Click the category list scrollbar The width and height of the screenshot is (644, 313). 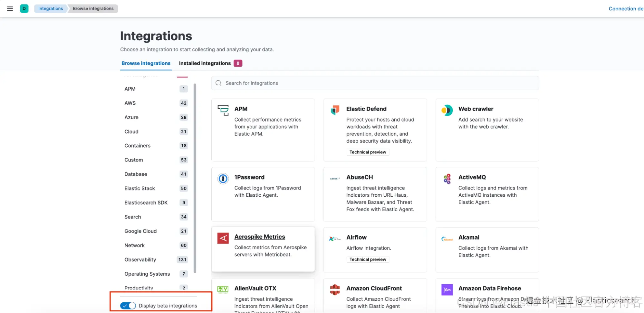tap(195, 177)
